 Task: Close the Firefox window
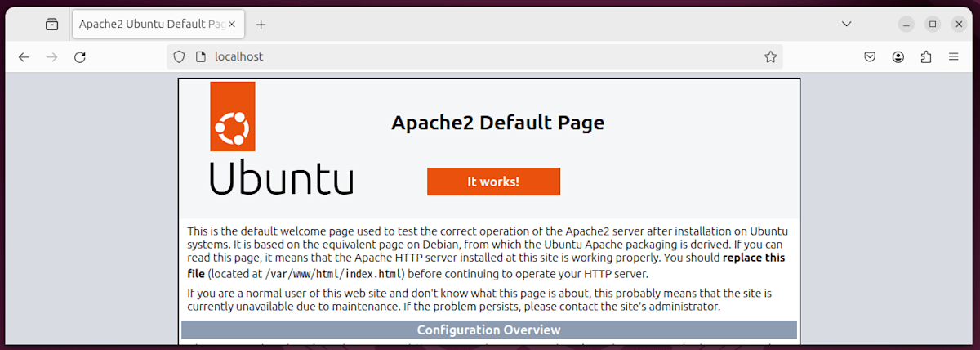959,24
